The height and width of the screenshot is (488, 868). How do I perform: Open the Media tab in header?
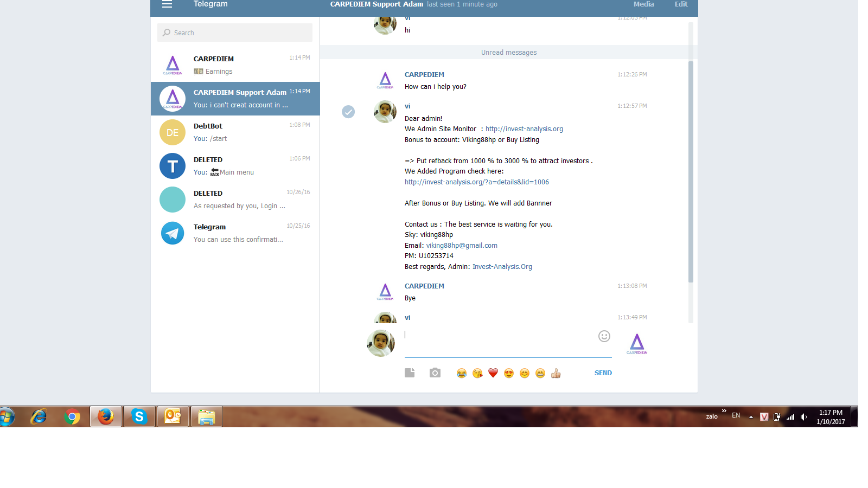click(644, 4)
